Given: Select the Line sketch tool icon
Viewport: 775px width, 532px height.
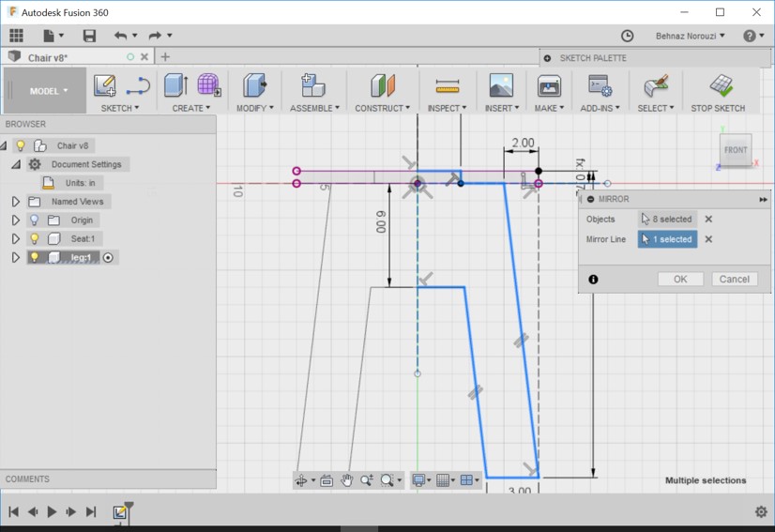Looking at the screenshot, I should click(138, 85).
